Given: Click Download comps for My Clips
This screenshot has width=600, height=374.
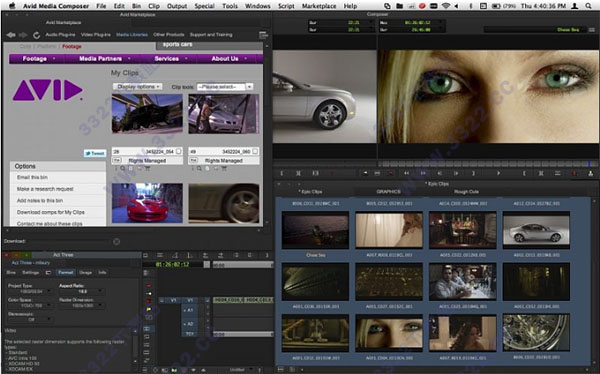Looking at the screenshot, I should point(51,212).
